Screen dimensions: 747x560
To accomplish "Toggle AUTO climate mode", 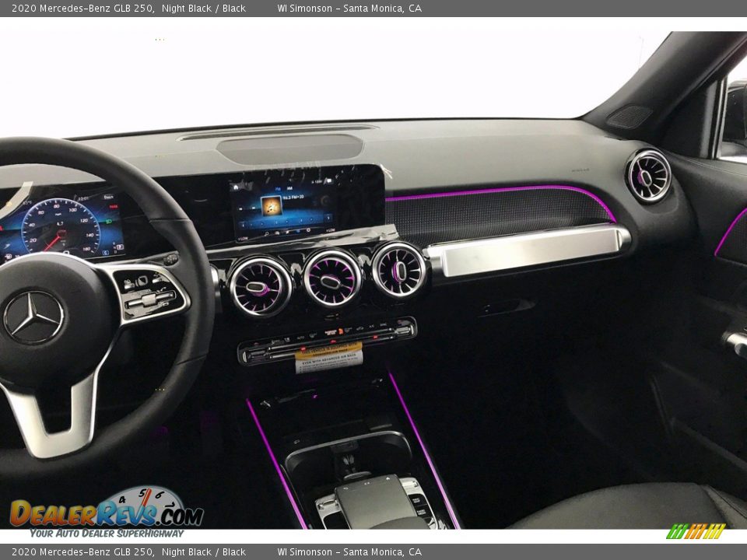I will pyautogui.click(x=300, y=338).
